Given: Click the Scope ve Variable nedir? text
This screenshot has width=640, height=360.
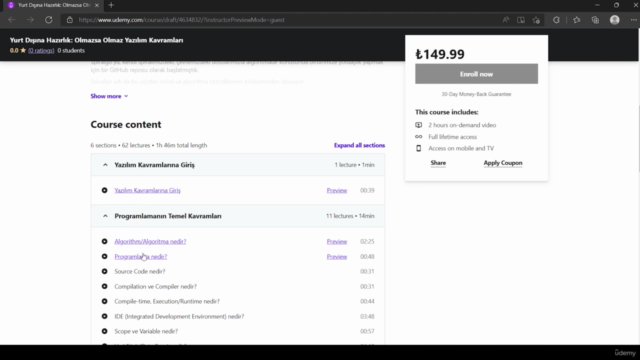Looking at the screenshot, I should (x=146, y=331).
